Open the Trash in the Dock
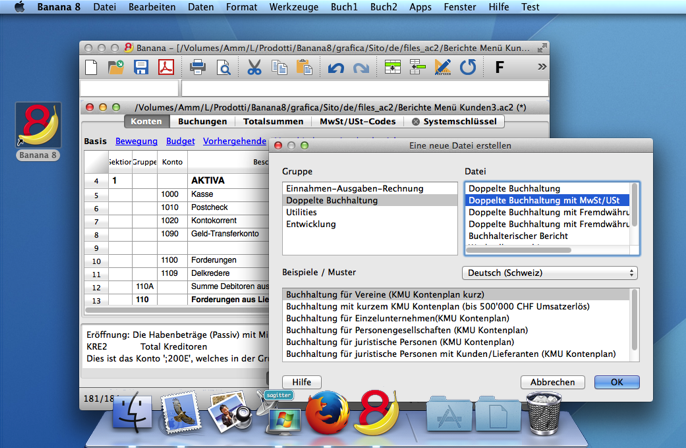Screen dimensions: 686x448 (x=543, y=413)
